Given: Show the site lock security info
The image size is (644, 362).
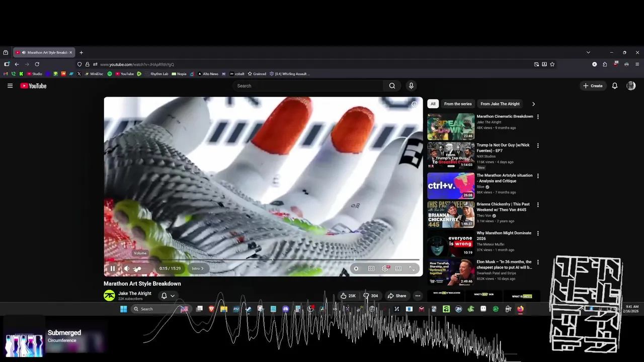Looking at the screenshot, I should click(x=87, y=64).
